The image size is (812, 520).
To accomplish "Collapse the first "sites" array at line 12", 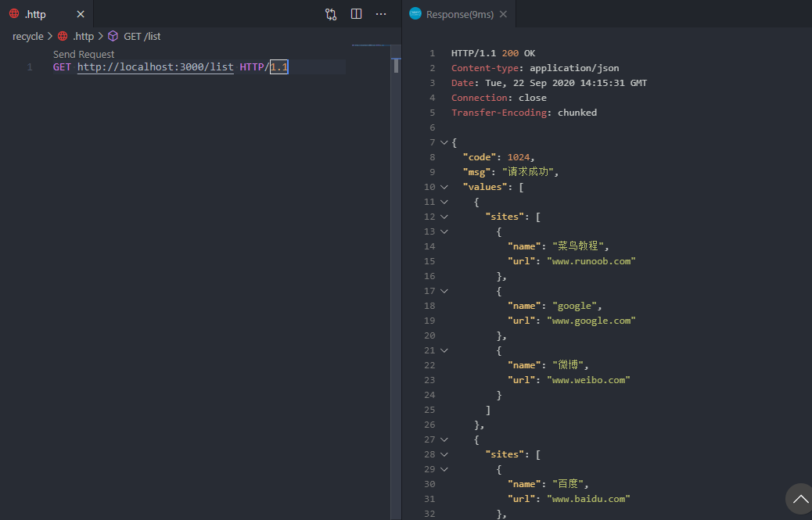I will 444,217.
